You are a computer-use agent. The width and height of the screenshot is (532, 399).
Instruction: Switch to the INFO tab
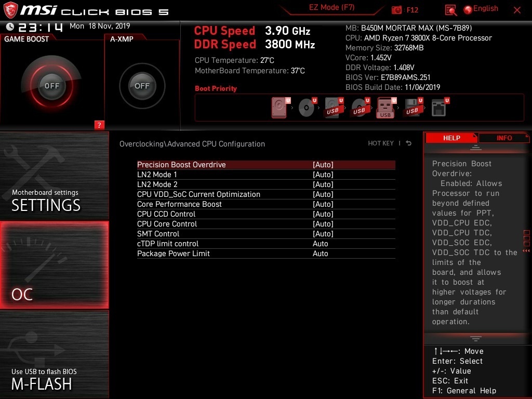pos(504,138)
